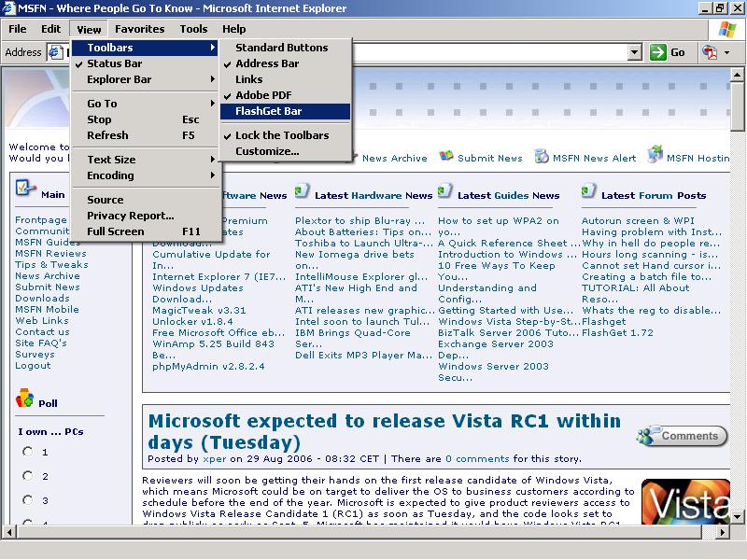Toggle the Status Bar menu option
Screen dimensions: 747x560
(x=145, y=63)
